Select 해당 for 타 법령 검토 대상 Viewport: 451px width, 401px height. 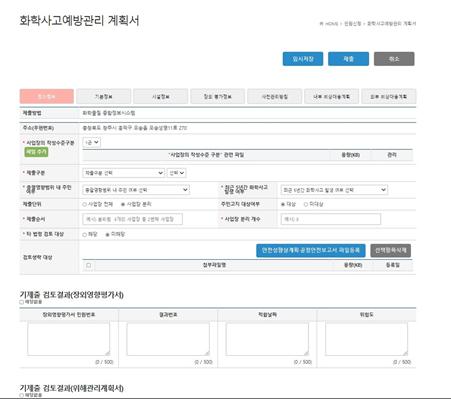tap(85, 235)
